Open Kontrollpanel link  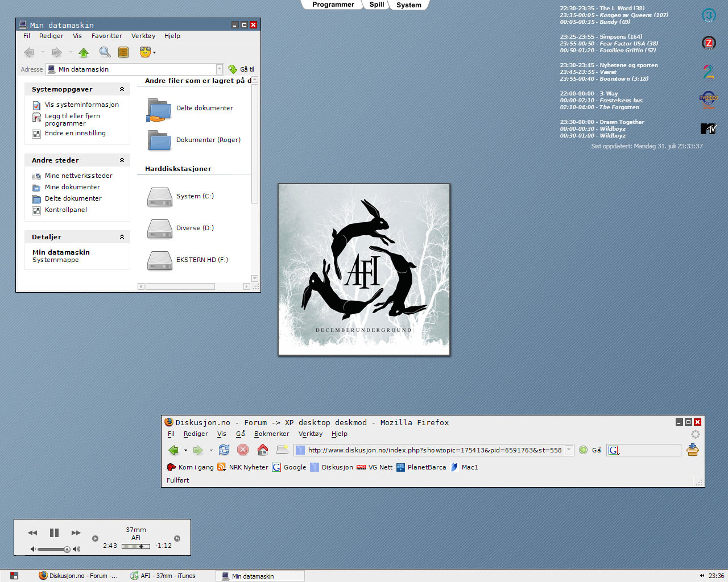click(x=66, y=210)
